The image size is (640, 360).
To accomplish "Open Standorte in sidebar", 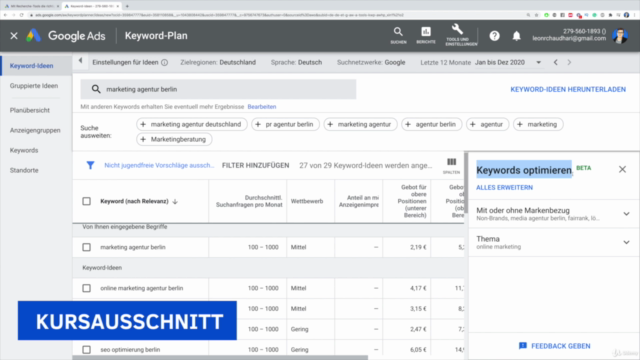I will point(24,170).
